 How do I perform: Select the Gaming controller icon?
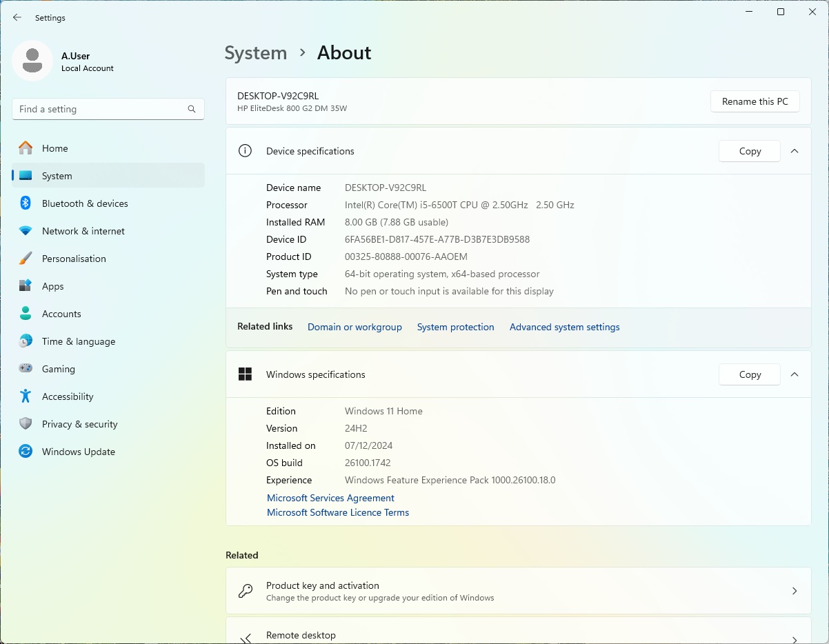[26, 369]
